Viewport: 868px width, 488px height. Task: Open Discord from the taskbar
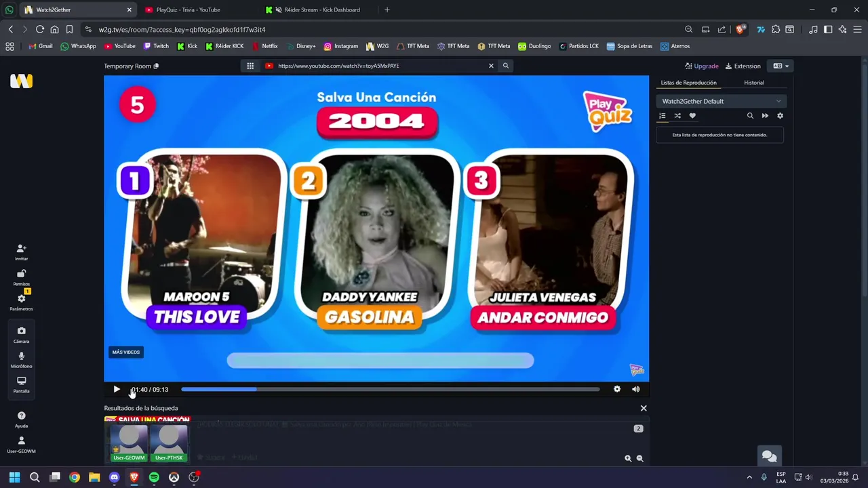coord(114,477)
